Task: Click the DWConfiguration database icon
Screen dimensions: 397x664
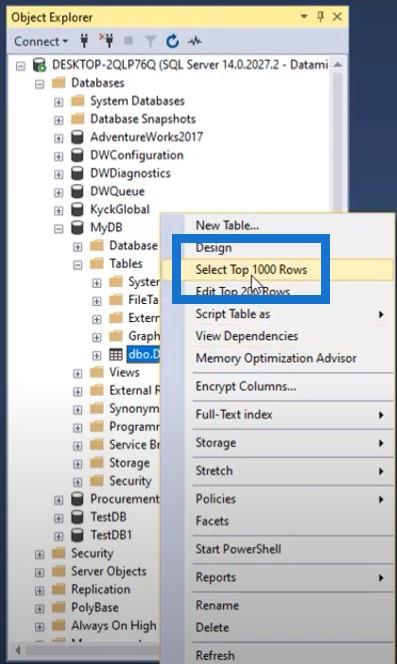Action: (77, 155)
